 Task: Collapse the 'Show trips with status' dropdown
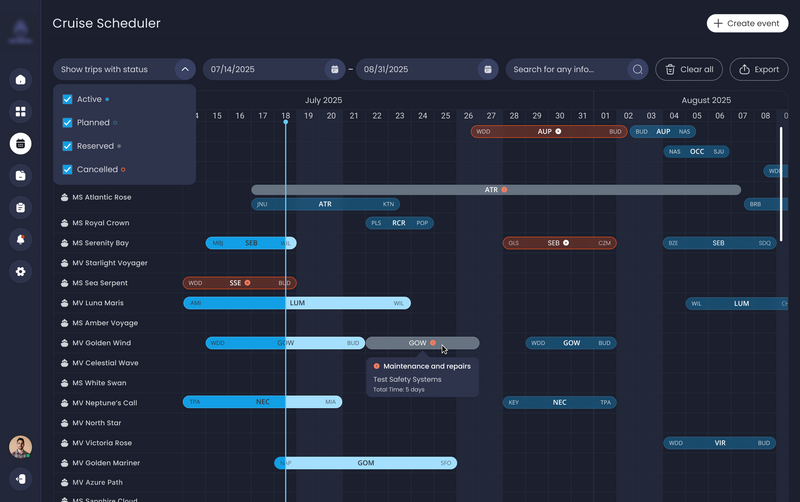pyautogui.click(x=184, y=70)
